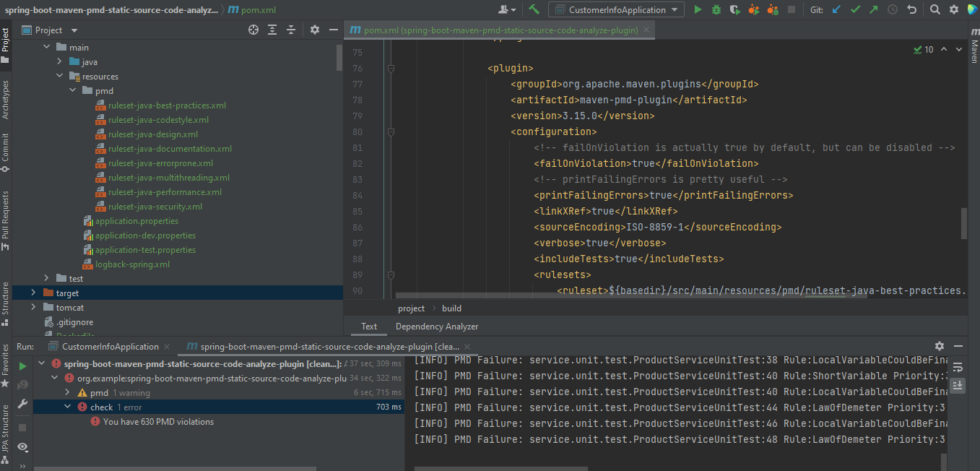Viewport: 980px width, 471px height.
Task: Click the project breadcrumb
Action: [x=412, y=308]
